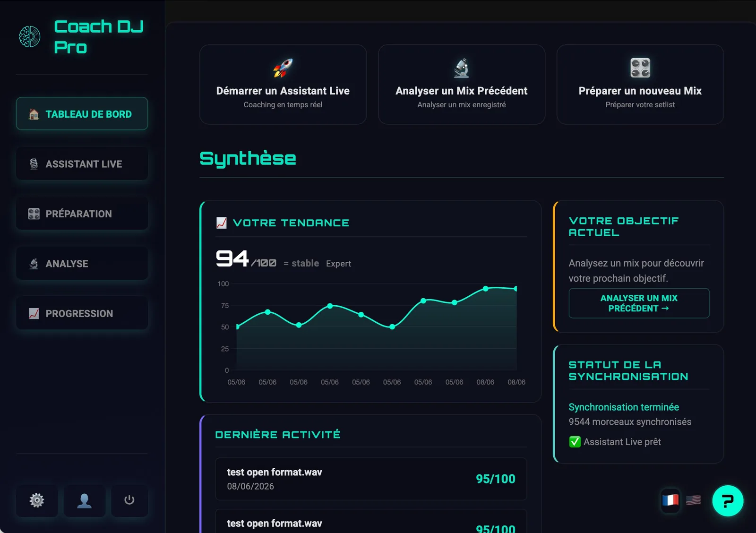This screenshot has height=533, width=756.
Task: Click Statut de la Synchronisation heading
Action: pos(628,371)
